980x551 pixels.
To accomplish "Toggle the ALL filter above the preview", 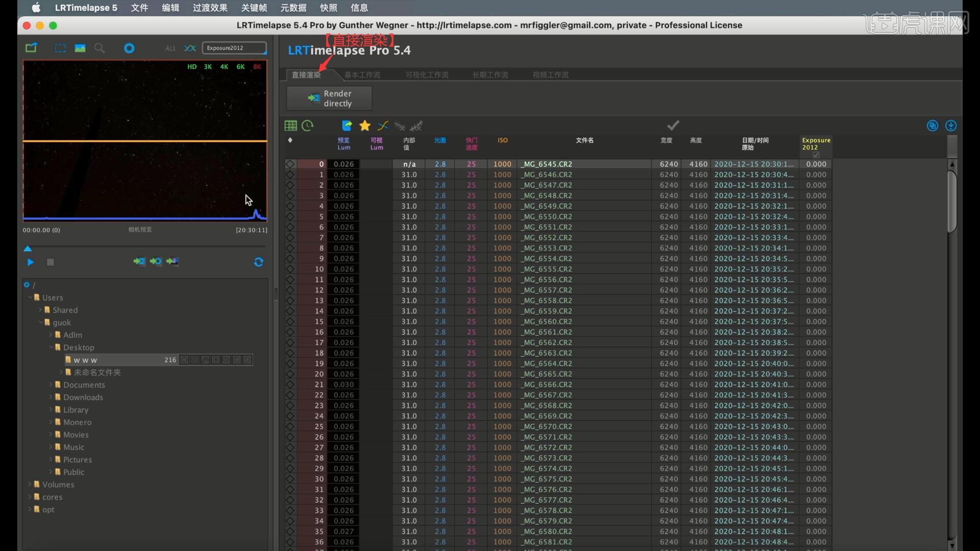I will pyautogui.click(x=170, y=48).
